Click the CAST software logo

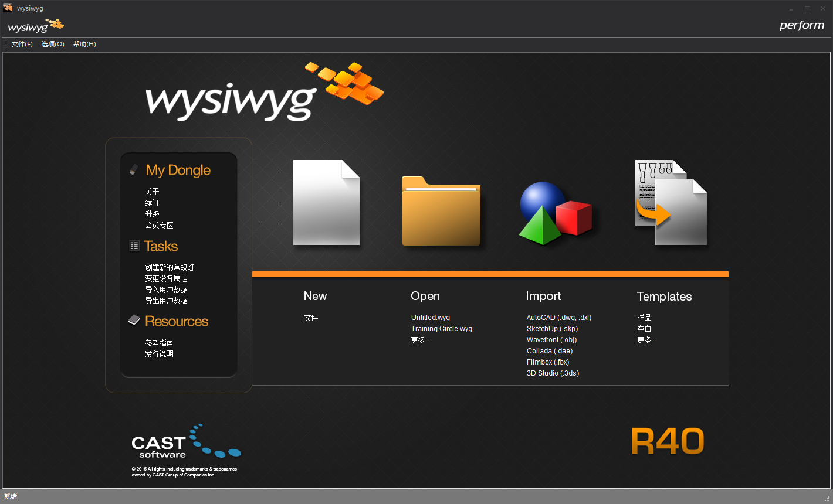coord(186,442)
